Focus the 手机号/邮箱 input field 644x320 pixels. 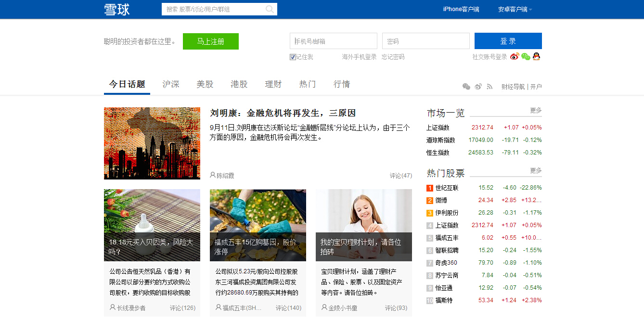pos(334,41)
